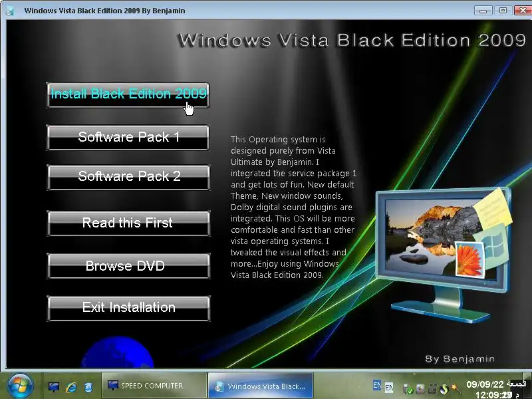
Task: Click Safely Remove Hardware tray icon
Action: tap(408, 389)
